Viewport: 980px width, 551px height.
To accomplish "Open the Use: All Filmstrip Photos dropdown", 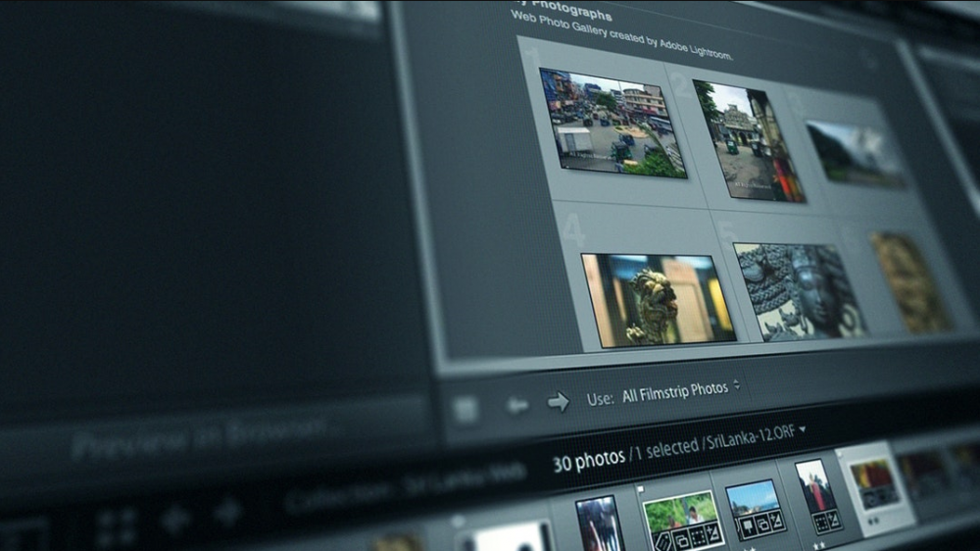I will point(681,391).
